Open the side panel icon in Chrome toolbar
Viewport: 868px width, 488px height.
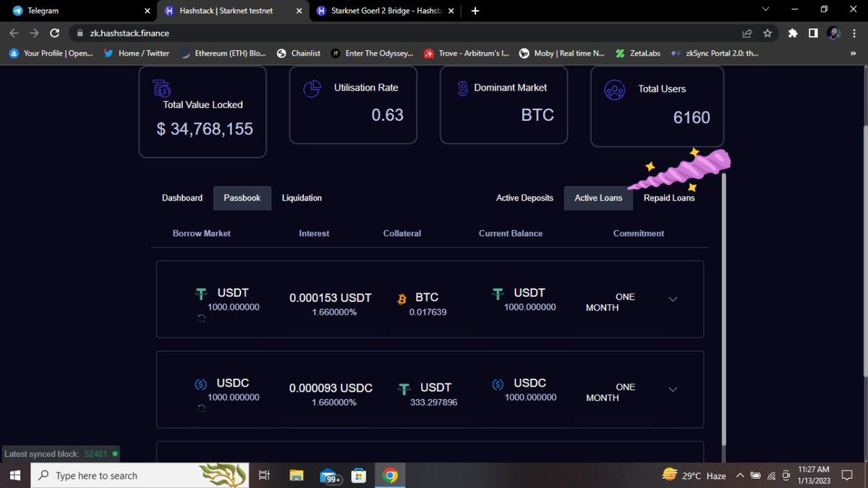point(813,33)
